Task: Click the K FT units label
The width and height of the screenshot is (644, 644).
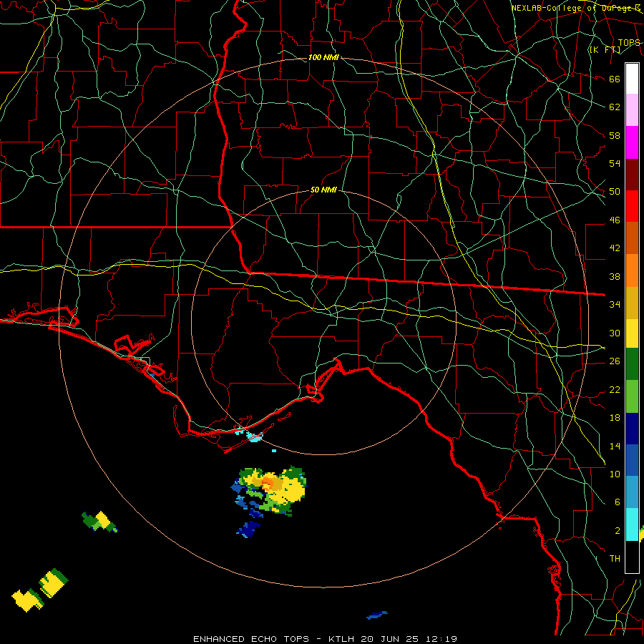Action: pyautogui.click(x=605, y=49)
